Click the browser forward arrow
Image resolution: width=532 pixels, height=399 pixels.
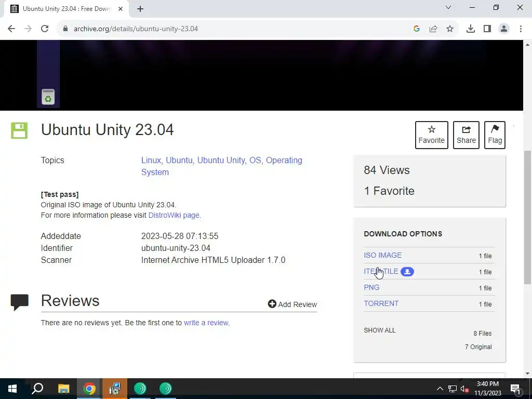[28, 29]
